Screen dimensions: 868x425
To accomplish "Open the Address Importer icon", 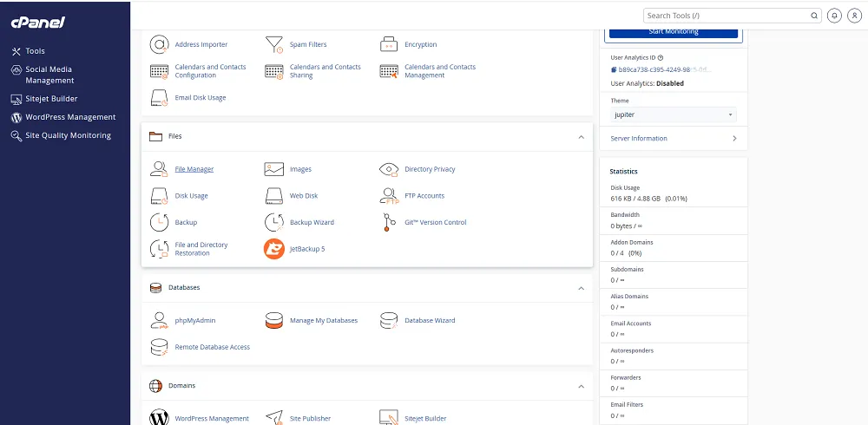I will point(160,44).
